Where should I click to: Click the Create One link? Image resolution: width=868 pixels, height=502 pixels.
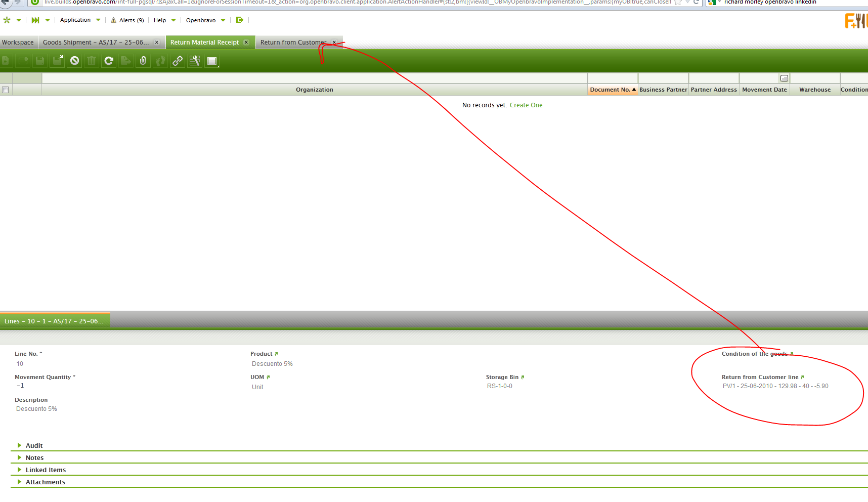pyautogui.click(x=526, y=105)
